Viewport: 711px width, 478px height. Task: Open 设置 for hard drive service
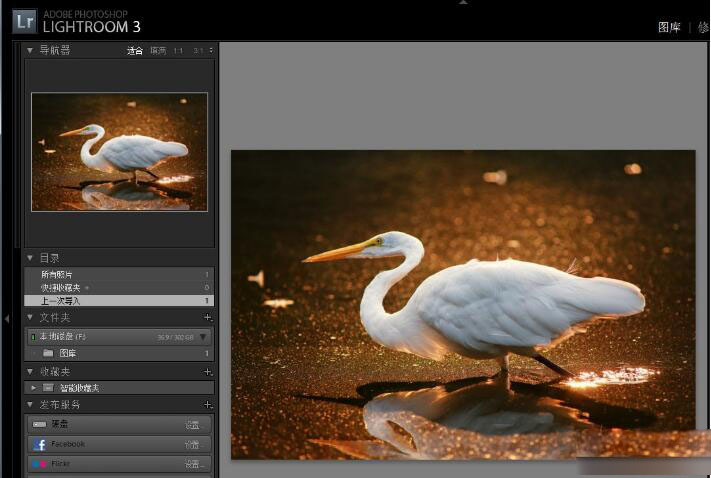tap(192, 425)
